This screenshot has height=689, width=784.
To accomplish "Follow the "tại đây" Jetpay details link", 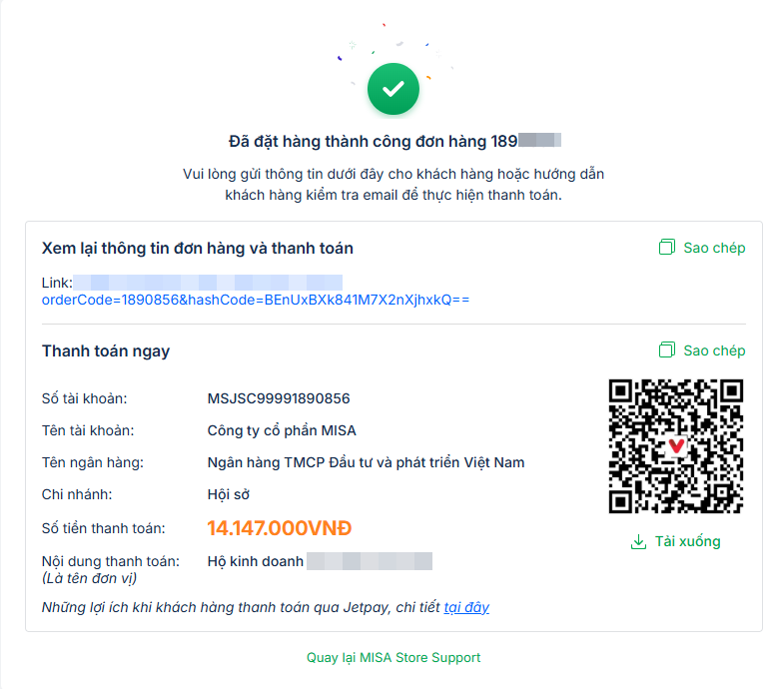I will pyautogui.click(x=466, y=607).
